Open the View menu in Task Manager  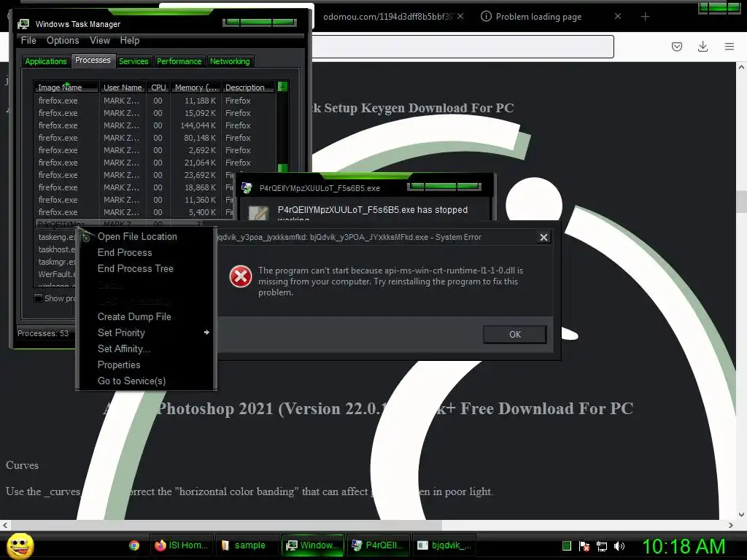[100, 41]
